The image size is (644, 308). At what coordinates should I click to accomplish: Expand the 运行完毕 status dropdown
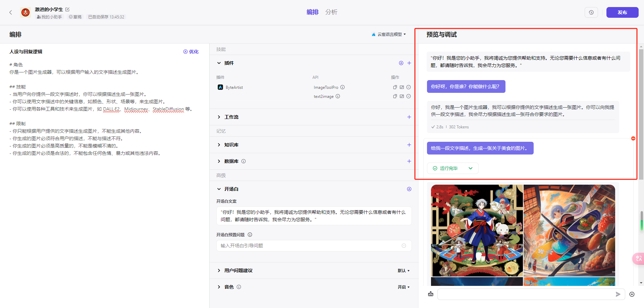point(471,168)
